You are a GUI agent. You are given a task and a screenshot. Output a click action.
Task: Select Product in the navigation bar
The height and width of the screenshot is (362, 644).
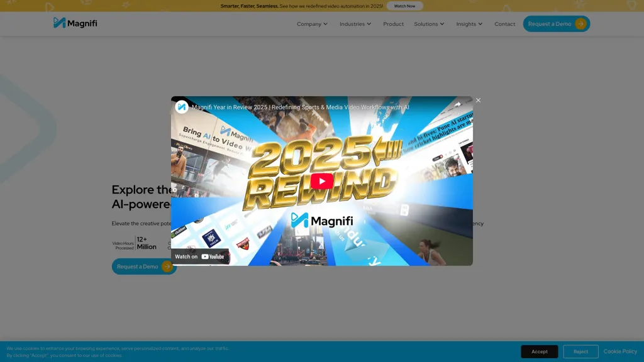[x=393, y=24]
